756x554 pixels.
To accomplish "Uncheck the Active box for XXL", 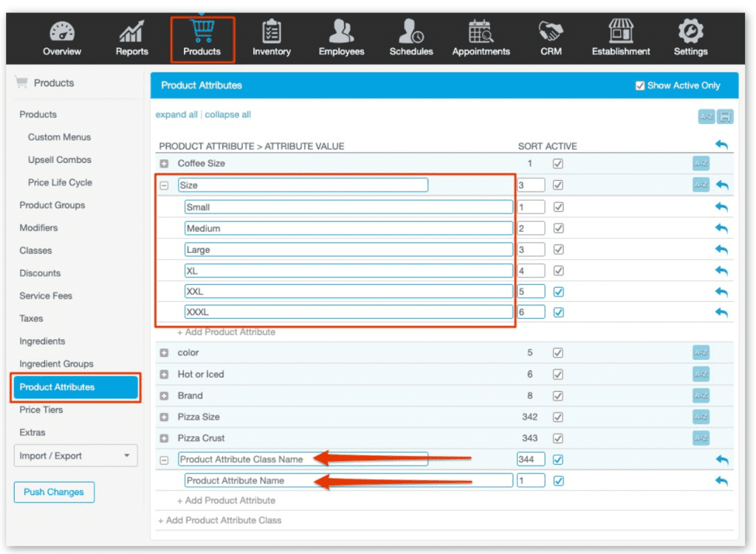I will click(x=558, y=291).
